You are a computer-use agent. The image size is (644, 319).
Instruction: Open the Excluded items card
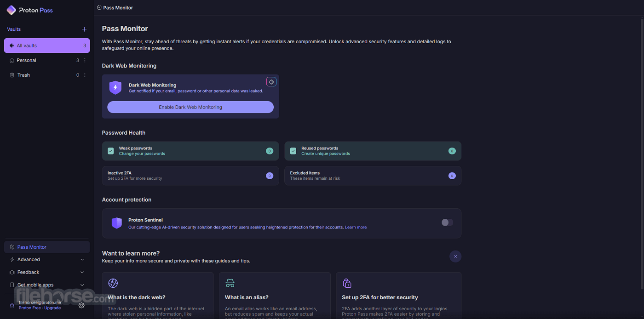pyautogui.click(x=373, y=176)
